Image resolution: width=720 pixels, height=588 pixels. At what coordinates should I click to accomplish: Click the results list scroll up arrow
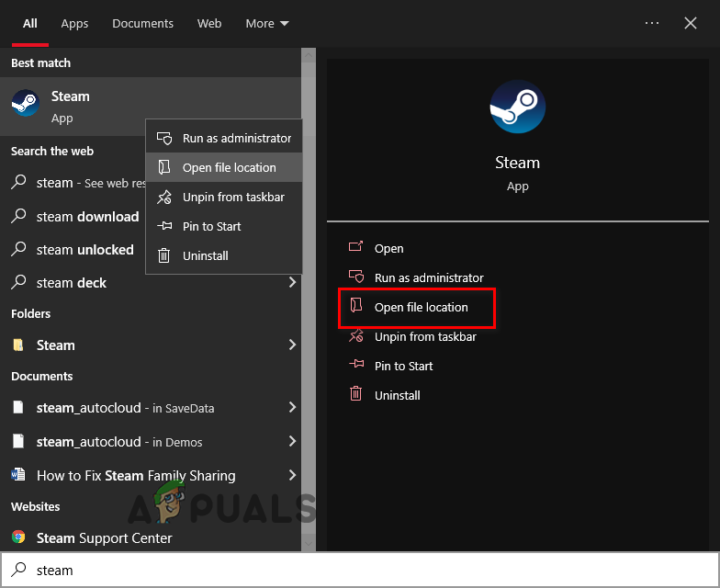pos(309,55)
